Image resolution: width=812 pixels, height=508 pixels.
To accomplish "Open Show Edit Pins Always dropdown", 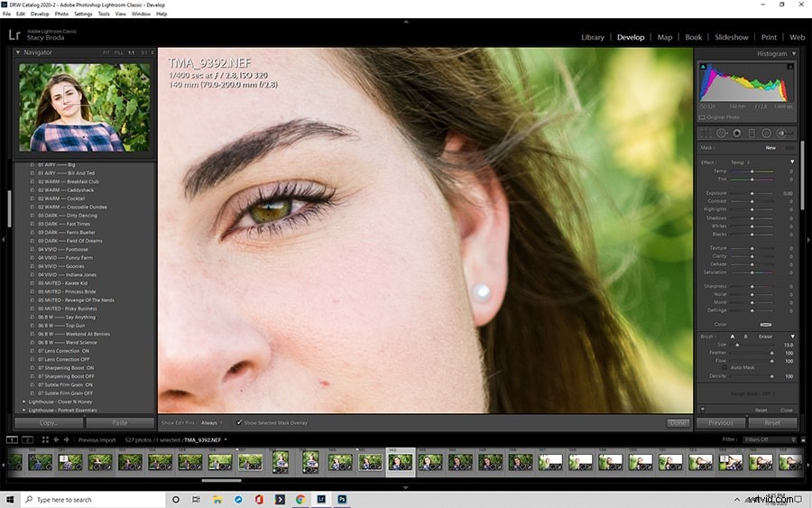I will 211,423.
